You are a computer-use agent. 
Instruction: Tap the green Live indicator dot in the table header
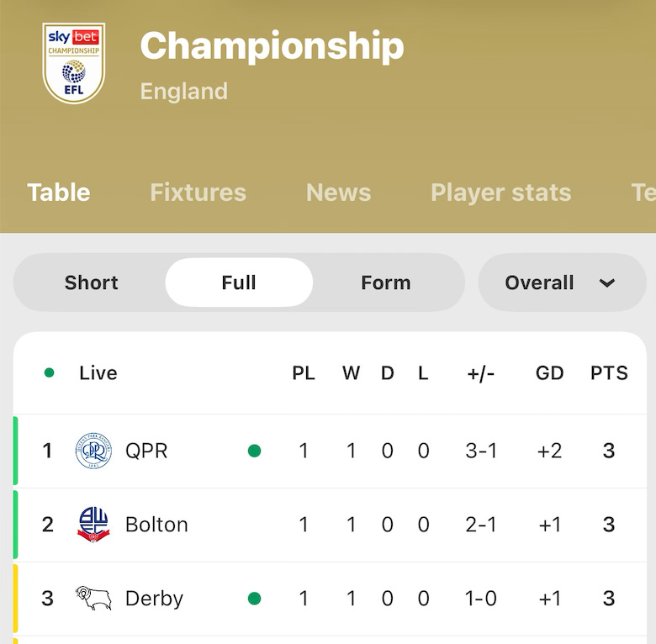click(x=49, y=372)
